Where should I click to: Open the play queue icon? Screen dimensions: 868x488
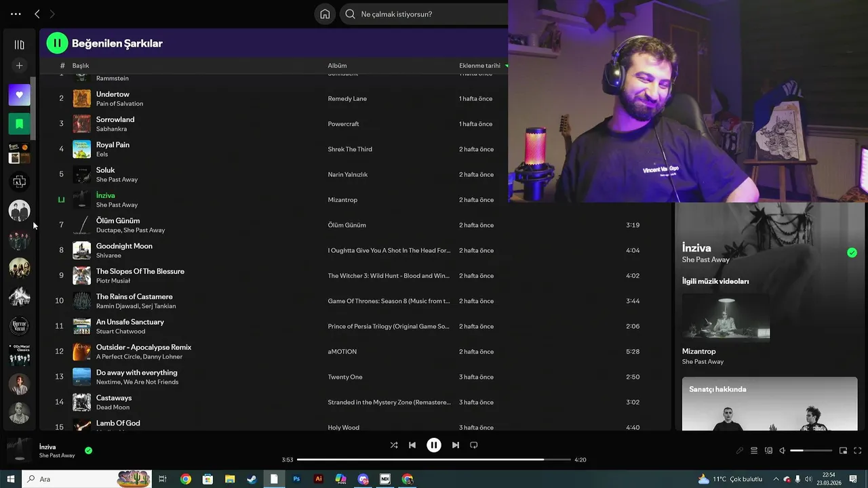point(754,451)
